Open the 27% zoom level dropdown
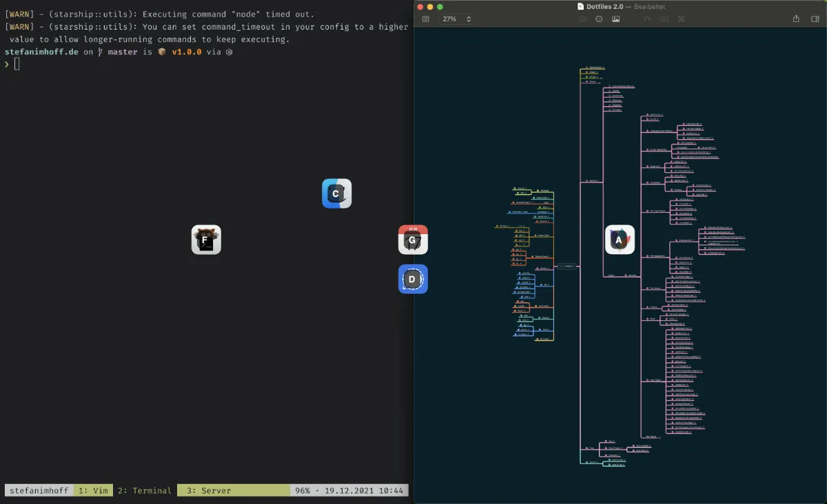This screenshot has height=504, width=827. 449,19
